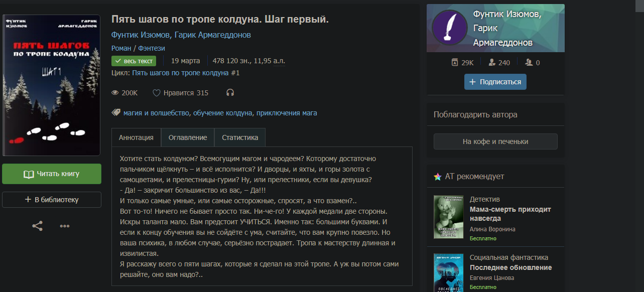Open the share icon below the cover
This screenshot has height=292, width=644.
click(37, 226)
